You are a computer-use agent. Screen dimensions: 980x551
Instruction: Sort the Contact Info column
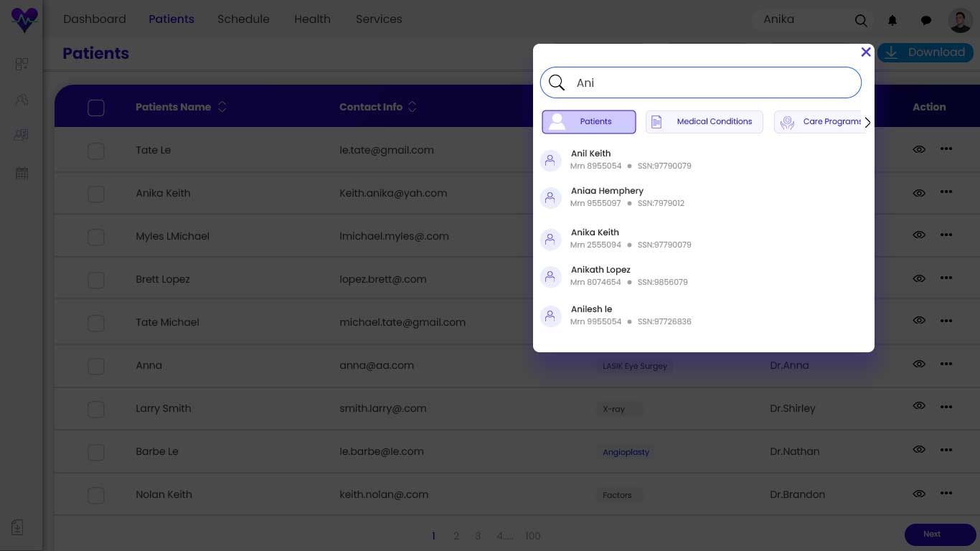click(x=413, y=106)
